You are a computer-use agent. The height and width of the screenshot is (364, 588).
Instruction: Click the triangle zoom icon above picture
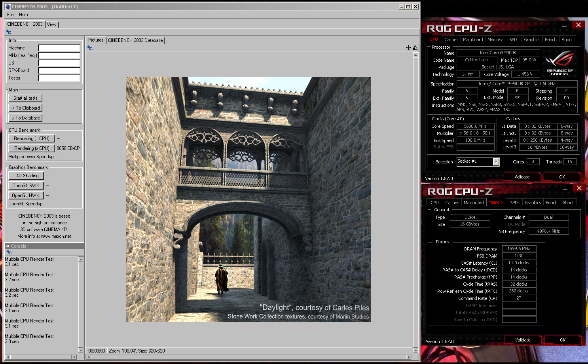pos(415,47)
